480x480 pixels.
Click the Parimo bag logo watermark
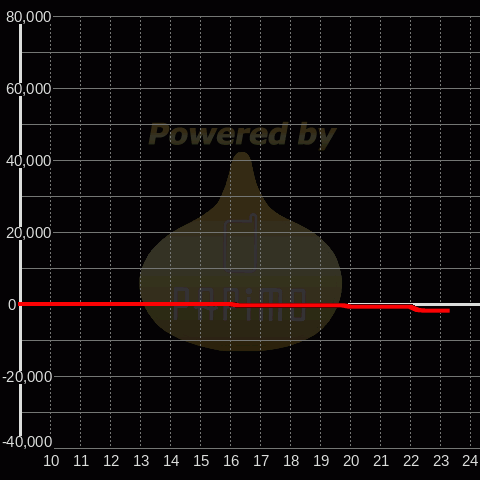(241, 252)
